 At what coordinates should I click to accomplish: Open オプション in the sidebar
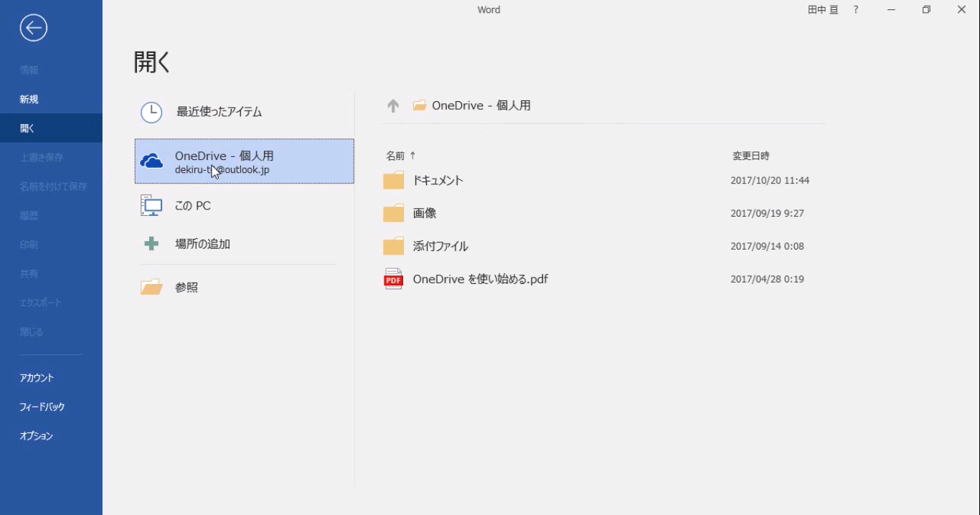pyautogui.click(x=51, y=436)
